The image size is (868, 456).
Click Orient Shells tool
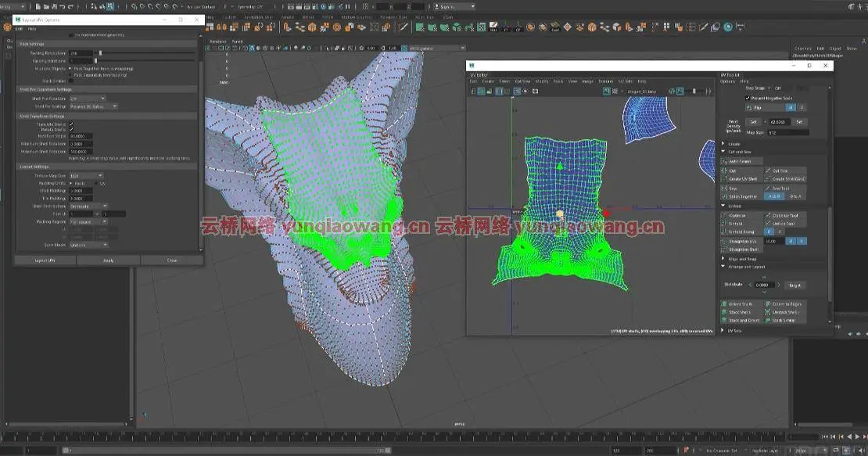tap(741, 303)
